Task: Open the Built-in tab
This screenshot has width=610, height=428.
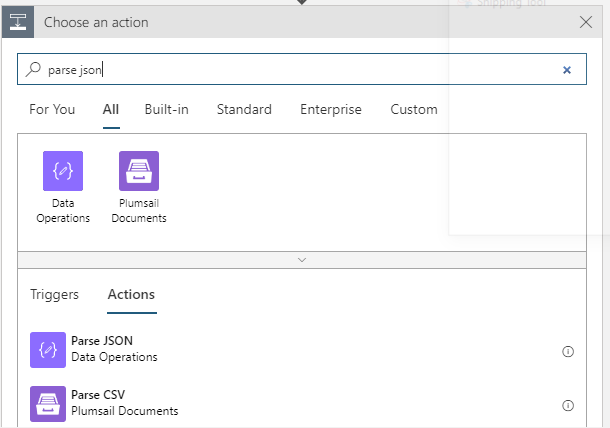Action: pos(166,110)
